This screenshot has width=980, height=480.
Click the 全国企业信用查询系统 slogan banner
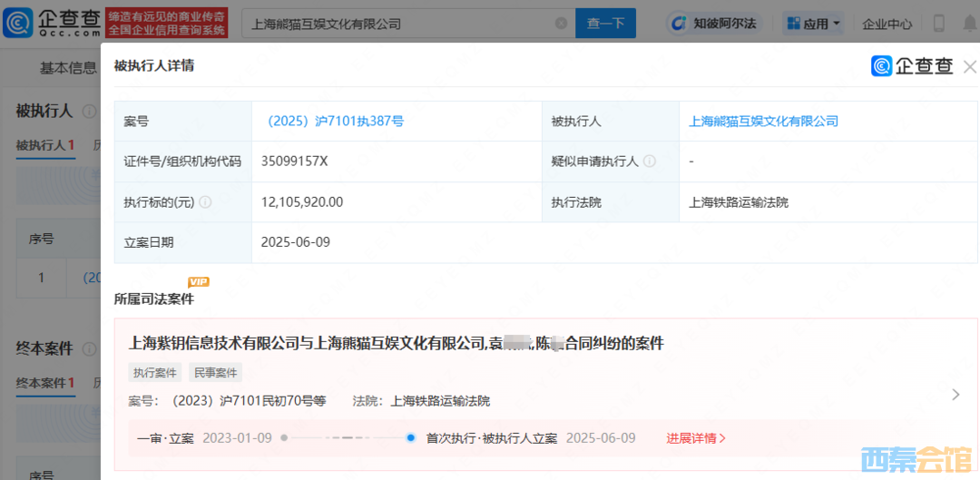[x=166, y=23]
